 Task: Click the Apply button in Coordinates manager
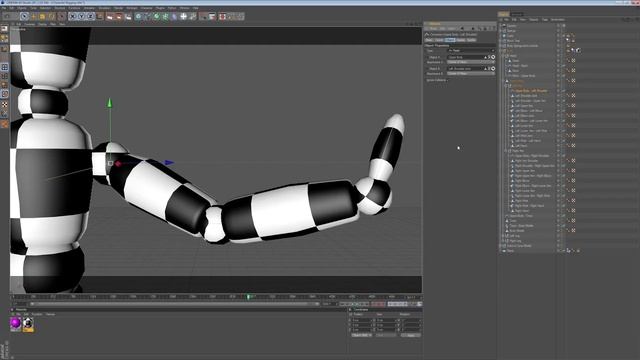pyautogui.click(x=411, y=335)
